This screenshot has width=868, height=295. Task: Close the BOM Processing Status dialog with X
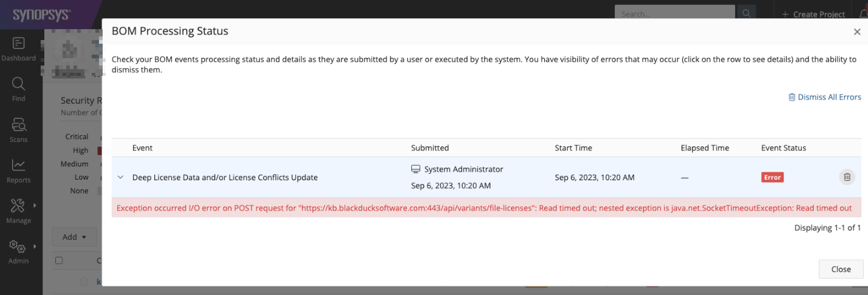(x=857, y=32)
